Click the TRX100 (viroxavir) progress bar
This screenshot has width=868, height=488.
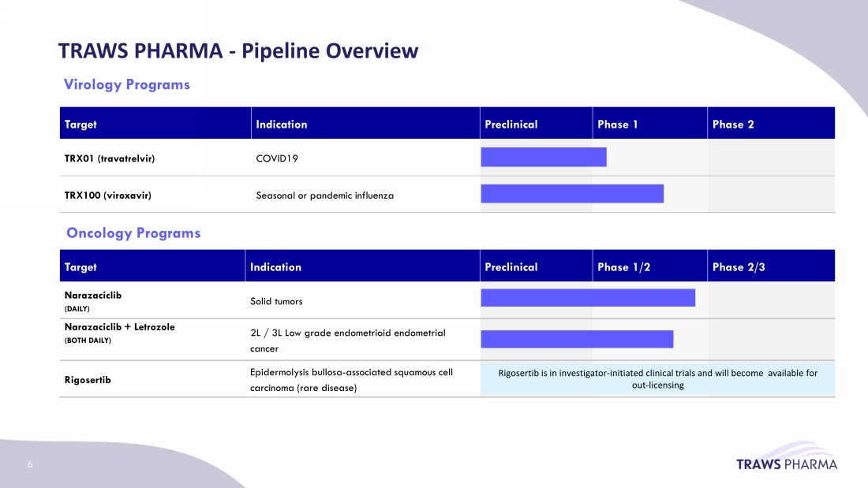click(x=571, y=193)
